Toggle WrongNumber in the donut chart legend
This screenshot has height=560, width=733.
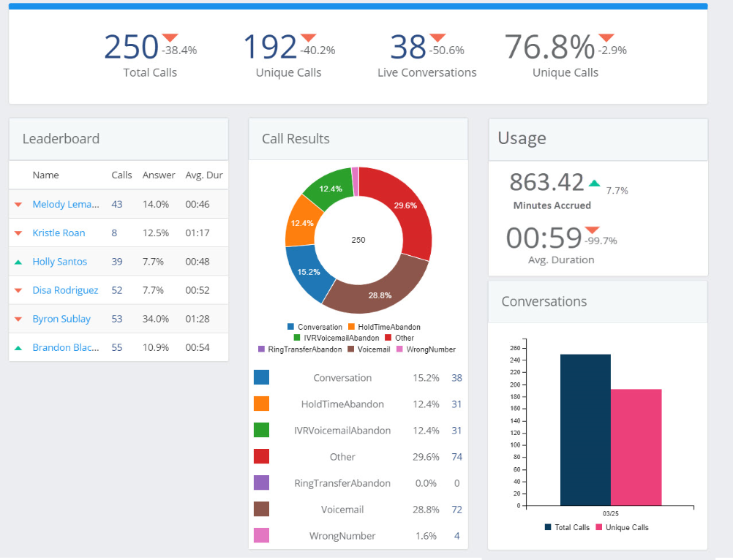click(x=426, y=349)
